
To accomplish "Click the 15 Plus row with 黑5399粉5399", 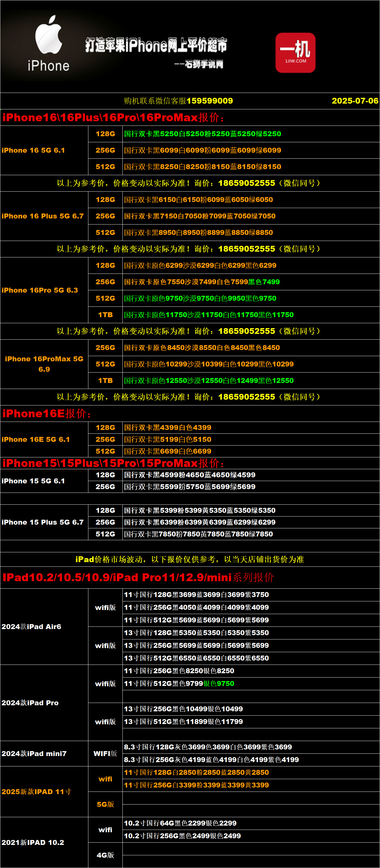I will 251,510.
